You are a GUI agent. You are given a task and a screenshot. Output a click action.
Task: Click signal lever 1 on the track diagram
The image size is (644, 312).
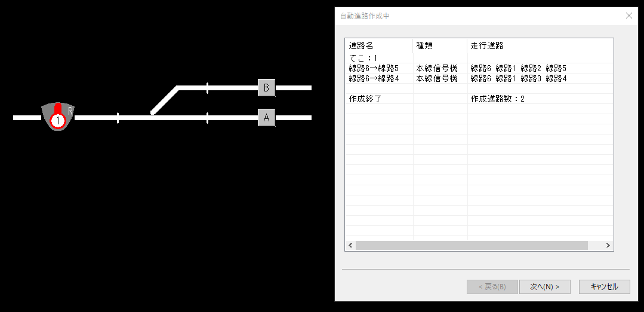point(58,117)
